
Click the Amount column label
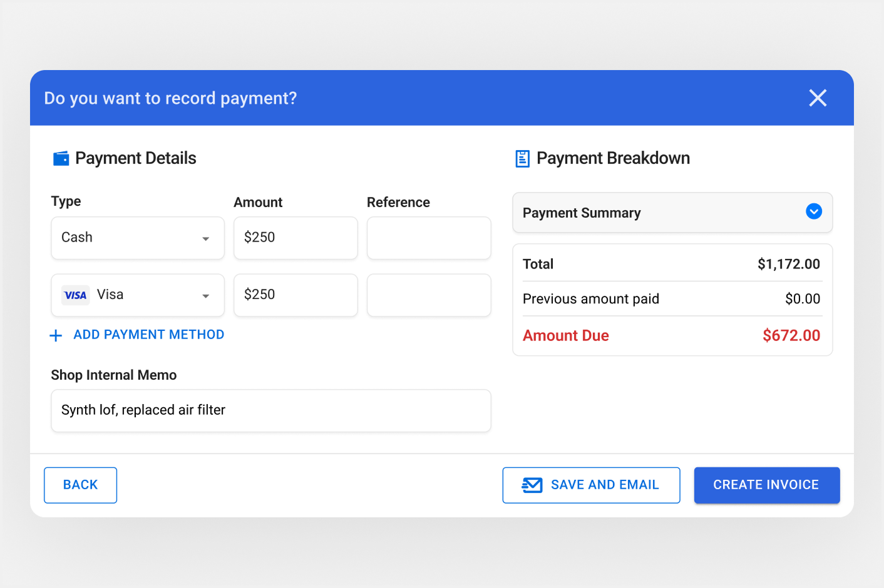[258, 203]
